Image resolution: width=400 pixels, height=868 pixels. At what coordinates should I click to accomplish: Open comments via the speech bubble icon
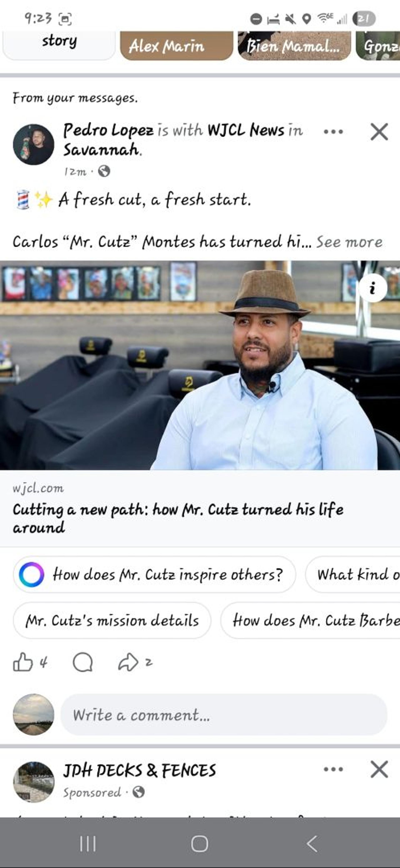[82, 662]
